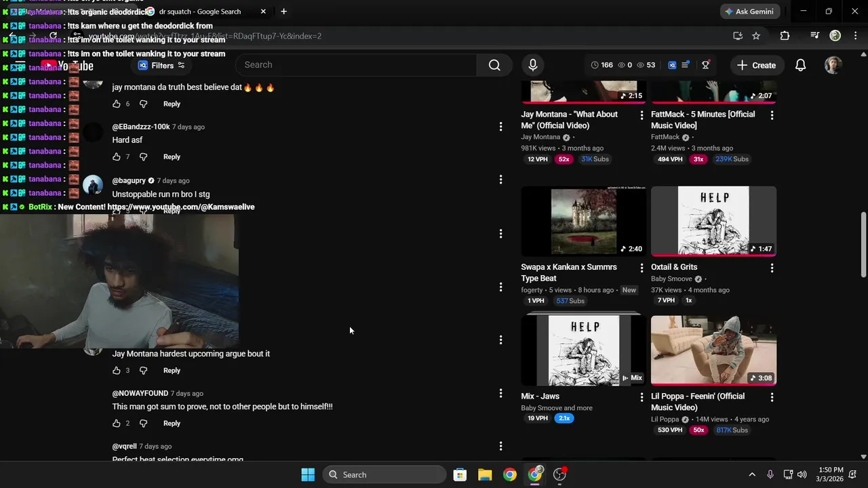Submit search with the magnifier button

(494, 65)
